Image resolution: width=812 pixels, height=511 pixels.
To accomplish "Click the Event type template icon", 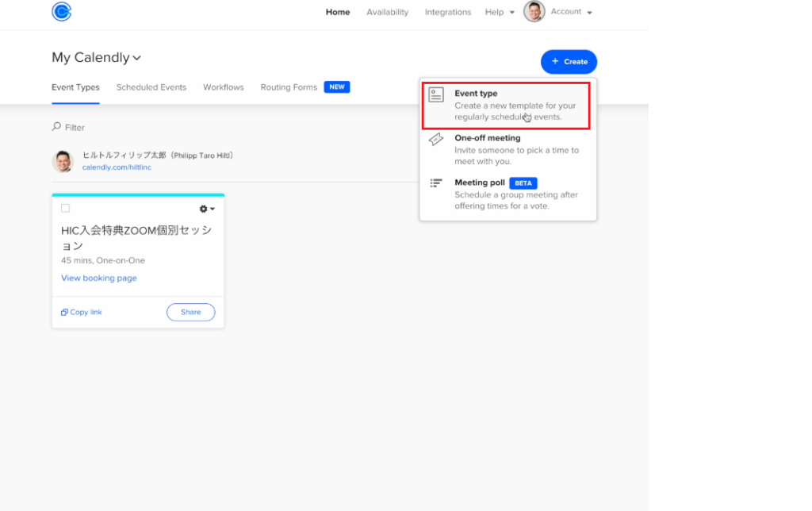I will coord(436,95).
